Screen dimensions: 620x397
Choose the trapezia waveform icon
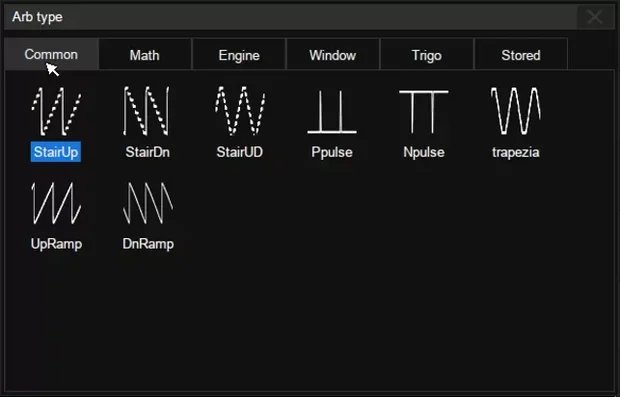click(516, 111)
